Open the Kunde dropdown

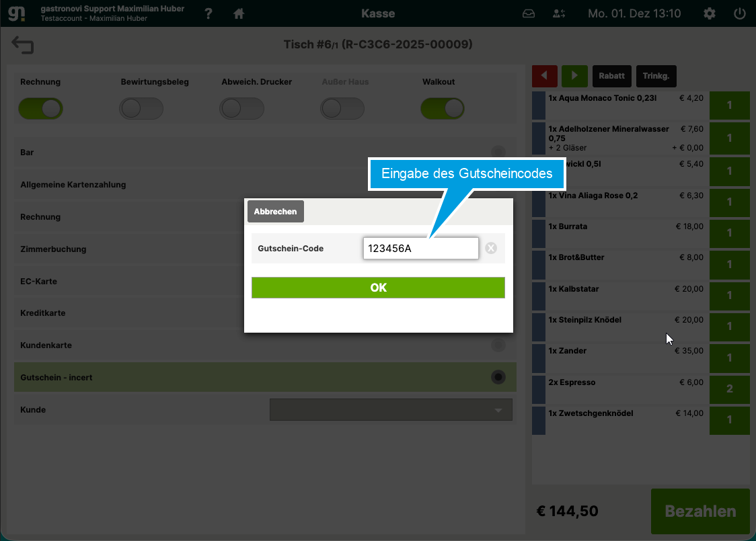coord(391,409)
